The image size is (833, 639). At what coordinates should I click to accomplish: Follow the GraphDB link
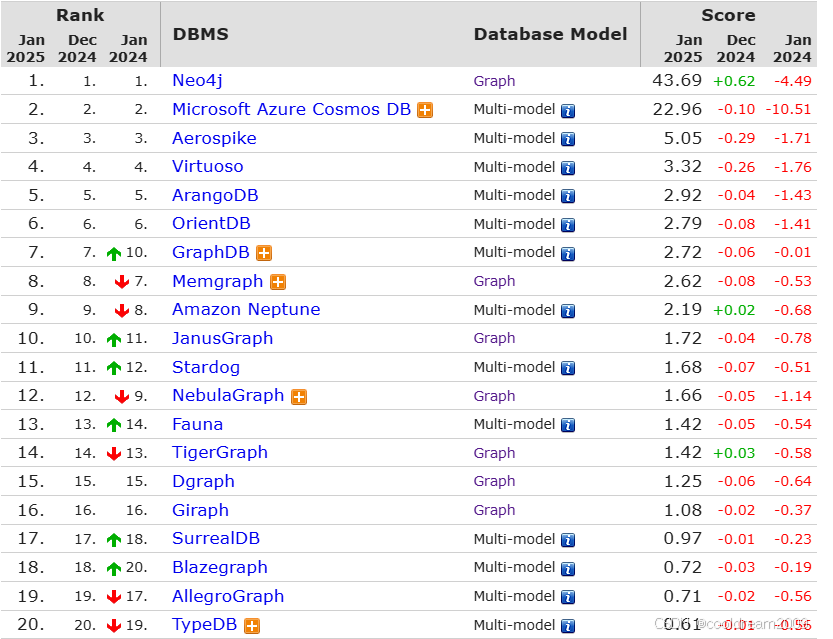[211, 252]
